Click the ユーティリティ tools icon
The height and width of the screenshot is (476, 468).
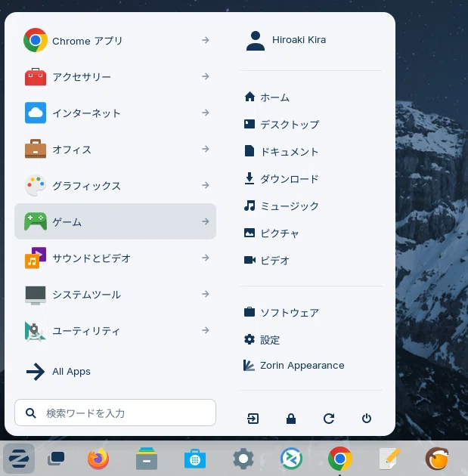36,331
